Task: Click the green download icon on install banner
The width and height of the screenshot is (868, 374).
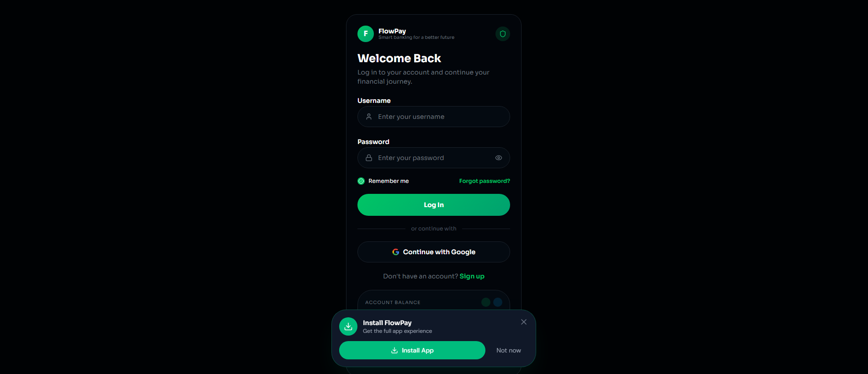Action: click(348, 326)
